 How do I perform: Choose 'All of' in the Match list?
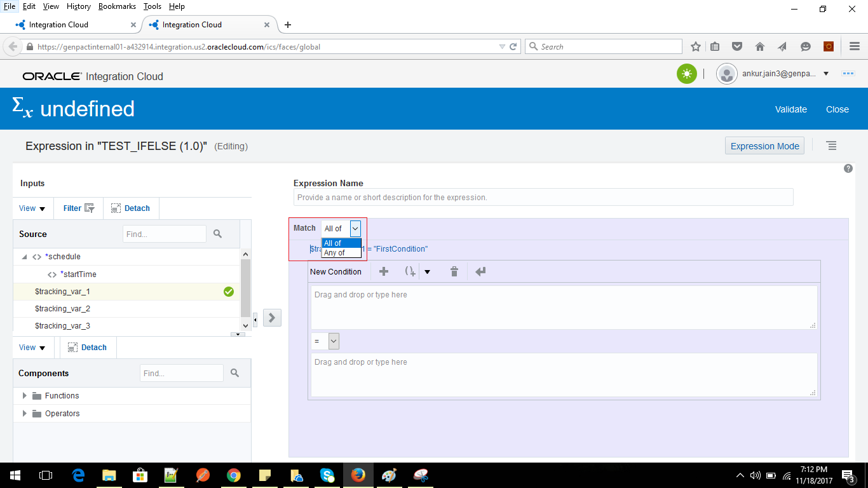pos(341,243)
